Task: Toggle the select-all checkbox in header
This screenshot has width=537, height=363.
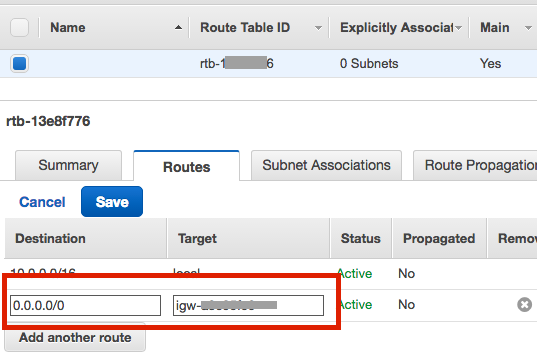Action: 20,27
